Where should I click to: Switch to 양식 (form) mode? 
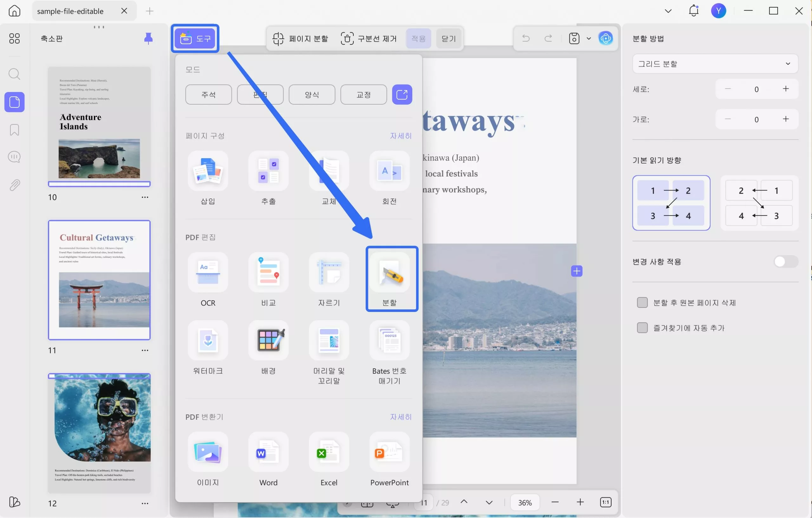coord(312,94)
